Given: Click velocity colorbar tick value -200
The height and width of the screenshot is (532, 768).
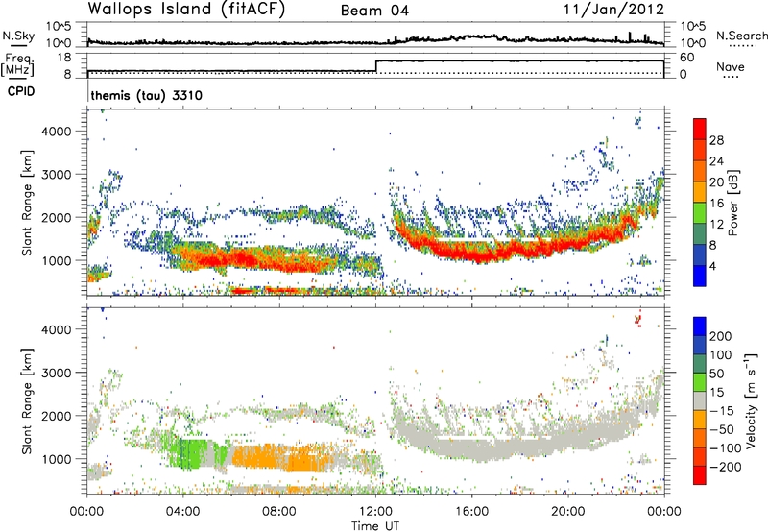Looking at the screenshot, I should coord(725,467).
